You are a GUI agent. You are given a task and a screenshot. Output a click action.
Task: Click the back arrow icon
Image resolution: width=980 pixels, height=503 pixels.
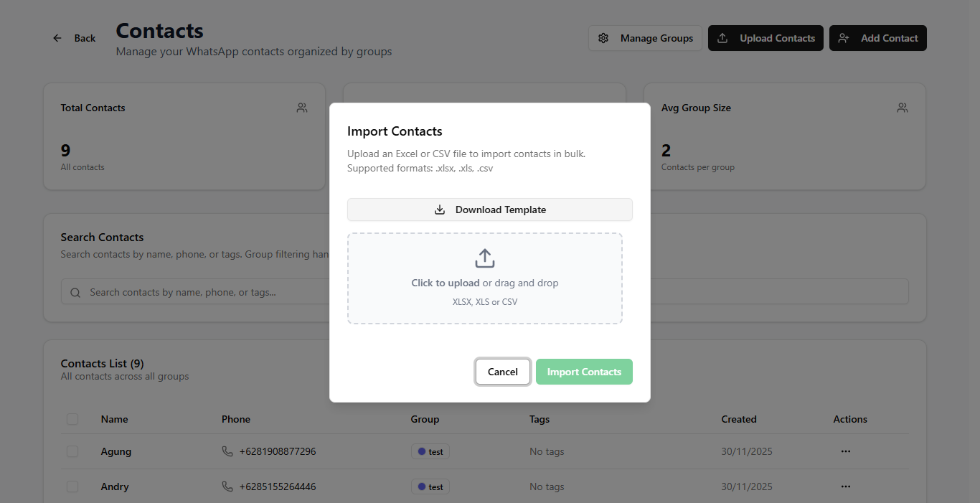[x=57, y=38]
